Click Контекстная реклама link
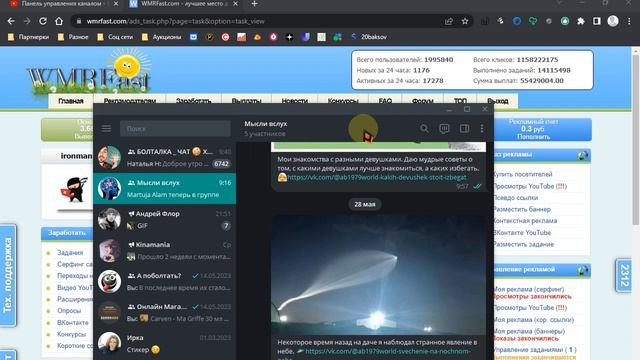640x360 pixels. 525,221
